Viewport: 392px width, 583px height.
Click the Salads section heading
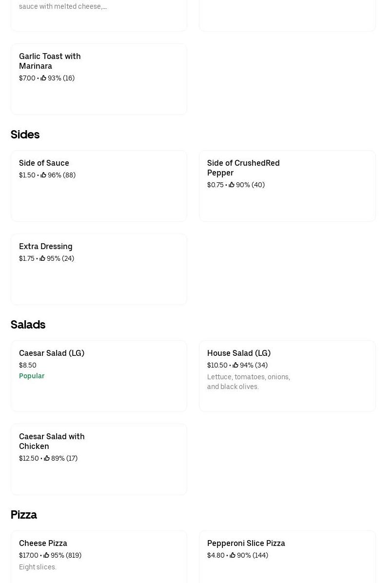pos(28,324)
